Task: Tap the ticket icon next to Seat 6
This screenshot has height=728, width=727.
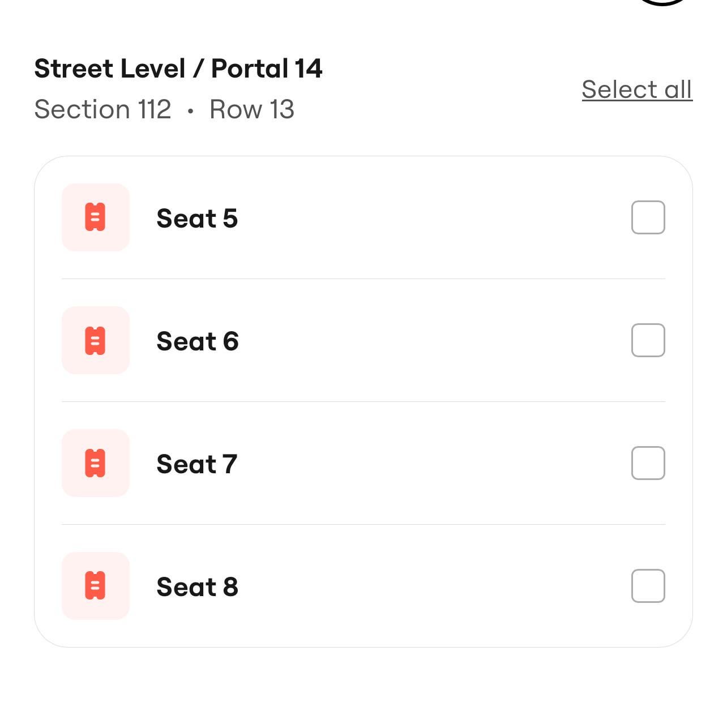Action: [95, 340]
